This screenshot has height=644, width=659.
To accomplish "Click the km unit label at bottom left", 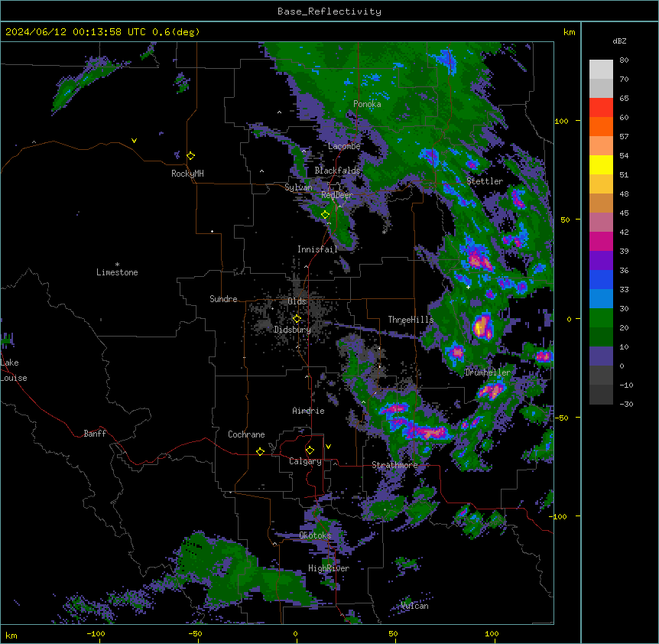I will point(11,636).
